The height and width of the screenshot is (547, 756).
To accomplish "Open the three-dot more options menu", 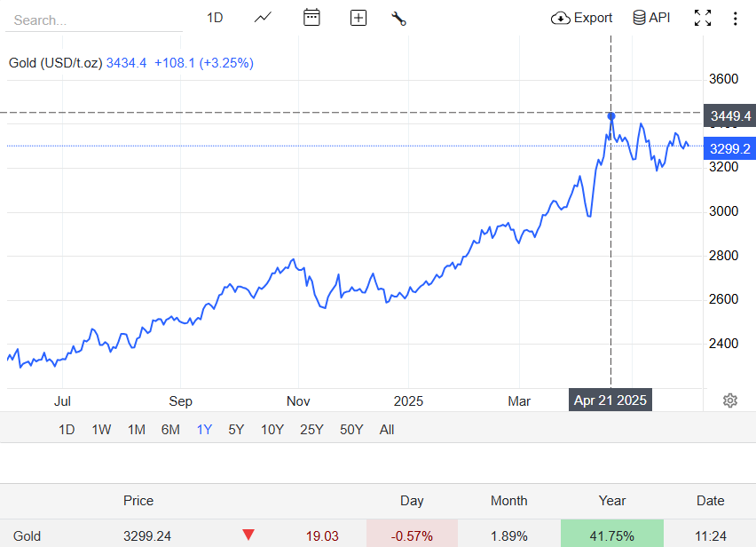I will 736,19.
